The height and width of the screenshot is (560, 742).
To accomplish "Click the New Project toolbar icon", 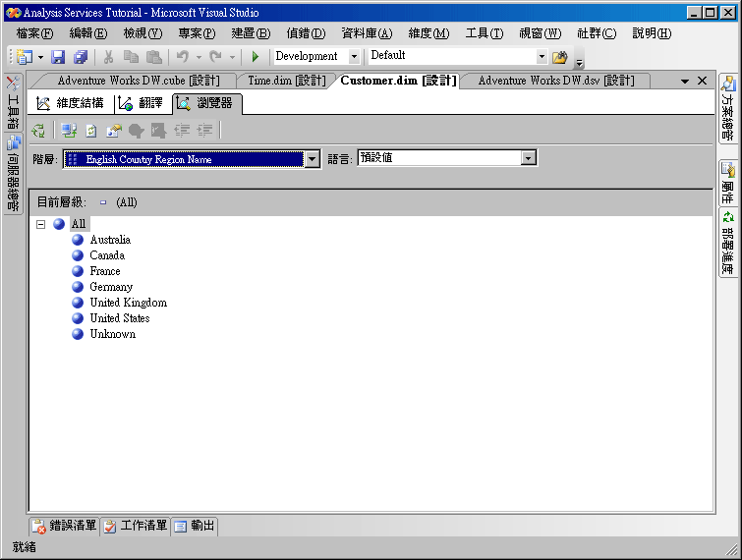I will click(25, 57).
